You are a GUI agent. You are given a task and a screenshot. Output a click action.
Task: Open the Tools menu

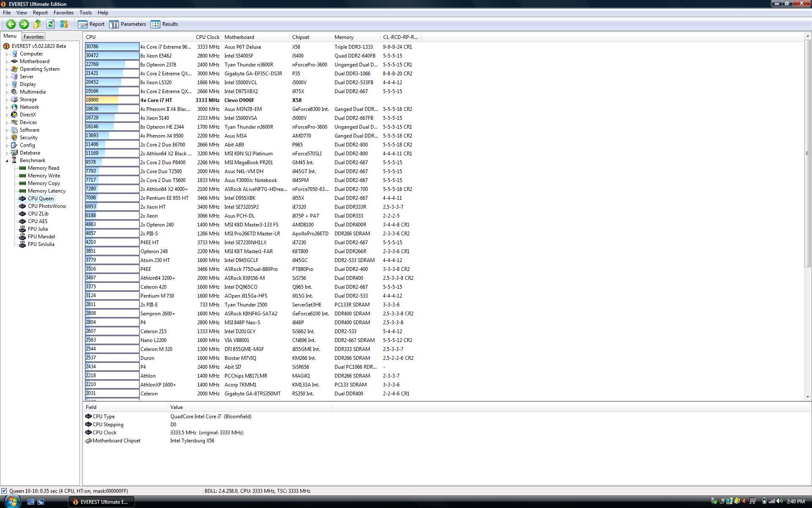coord(85,13)
